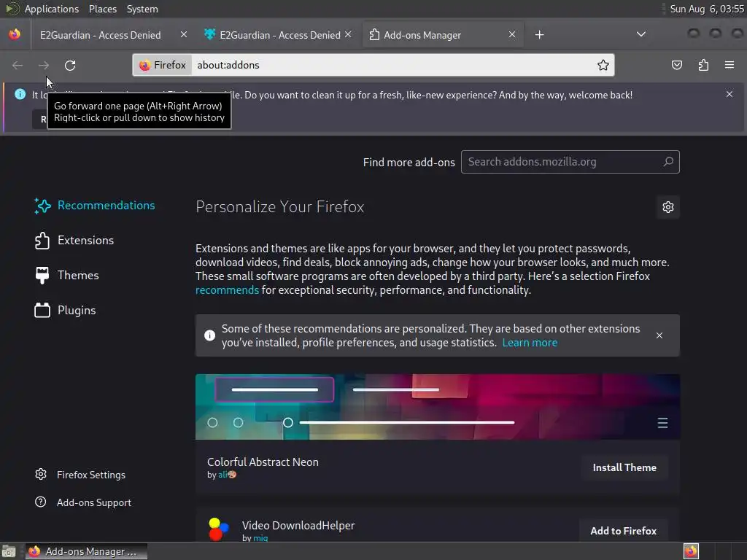Dismiss the personalized recommendations notice
The image size is (747, 560).
[x=659, y=335]
